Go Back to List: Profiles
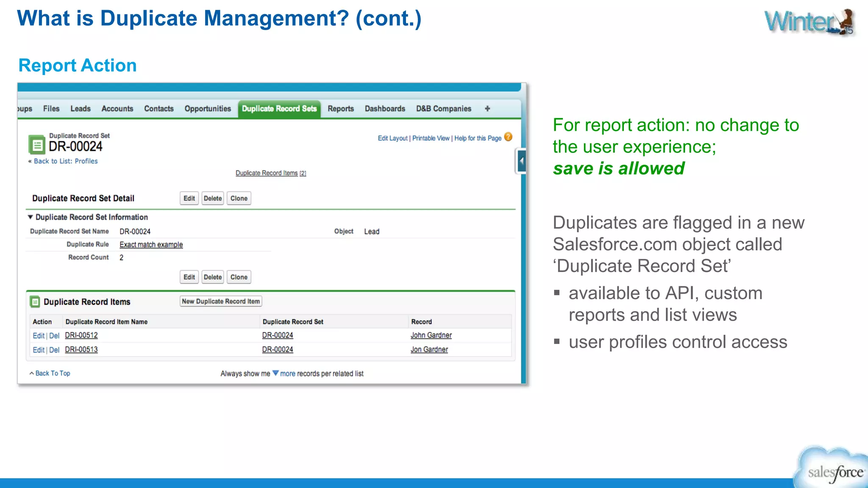Viewport: 868px width, 488px height. [66, 161]
